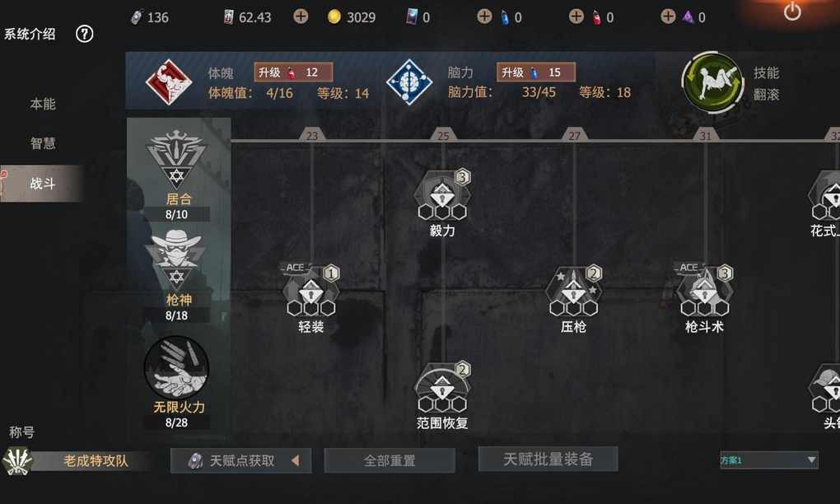Switch to the 智慧 tab

pos(42,143)
